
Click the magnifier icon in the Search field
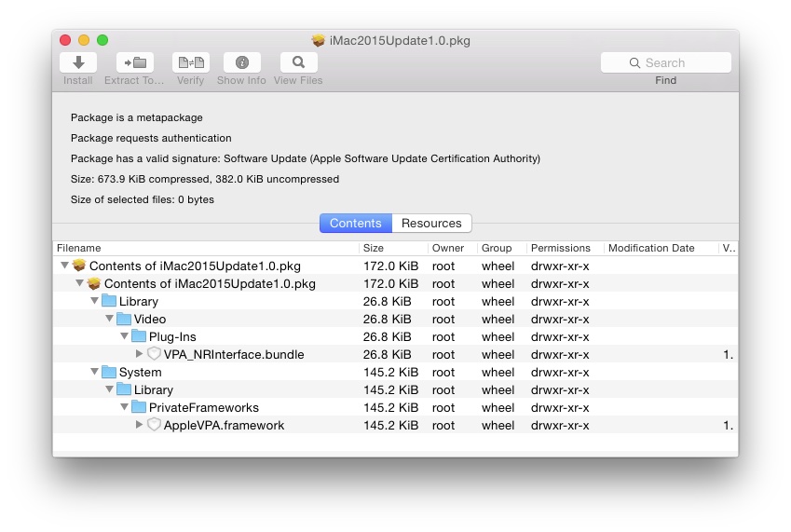634,63
